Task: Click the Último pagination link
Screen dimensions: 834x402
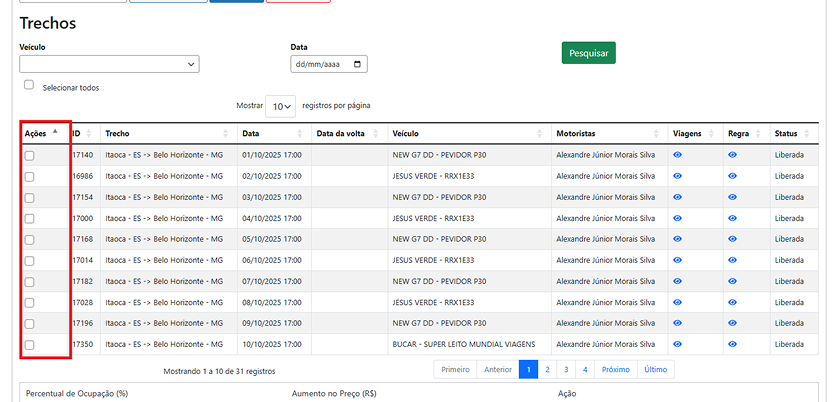Action: click(656, 370)
